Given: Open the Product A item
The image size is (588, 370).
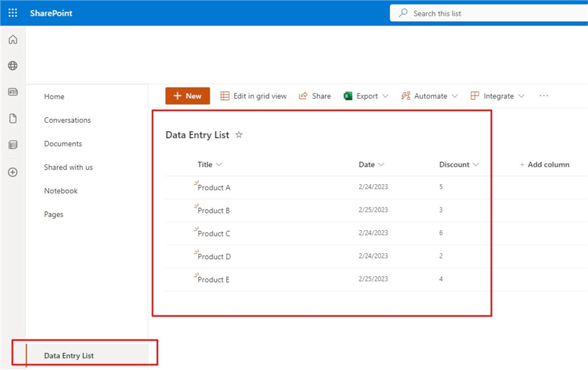Looking at the screenshot, I should (x=214, y=188).
